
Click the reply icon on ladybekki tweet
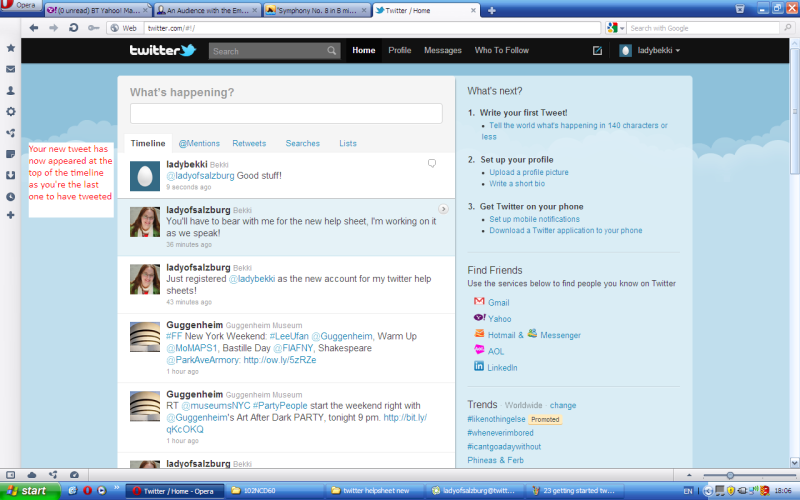click(432, 163)
